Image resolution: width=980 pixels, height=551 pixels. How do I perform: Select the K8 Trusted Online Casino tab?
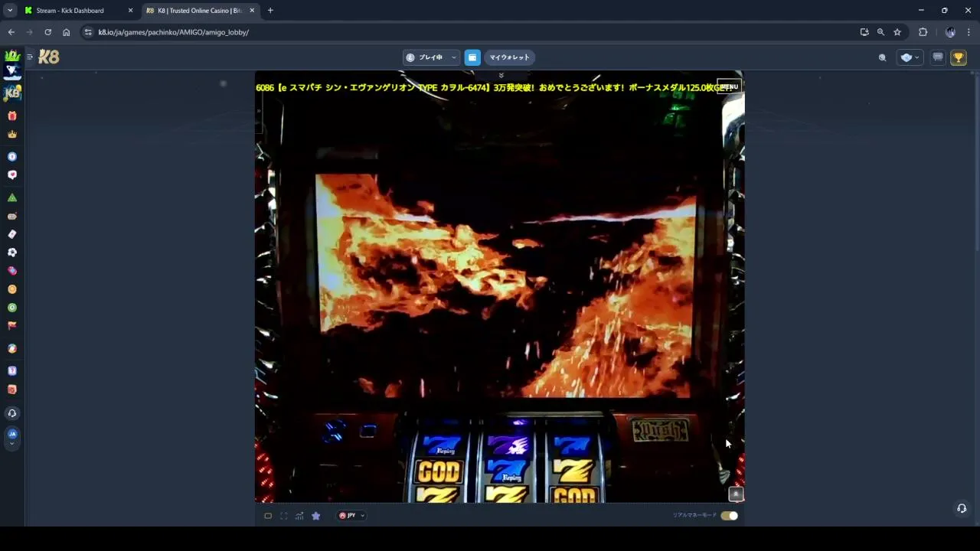pyautogui.click(x=199, y=11)
